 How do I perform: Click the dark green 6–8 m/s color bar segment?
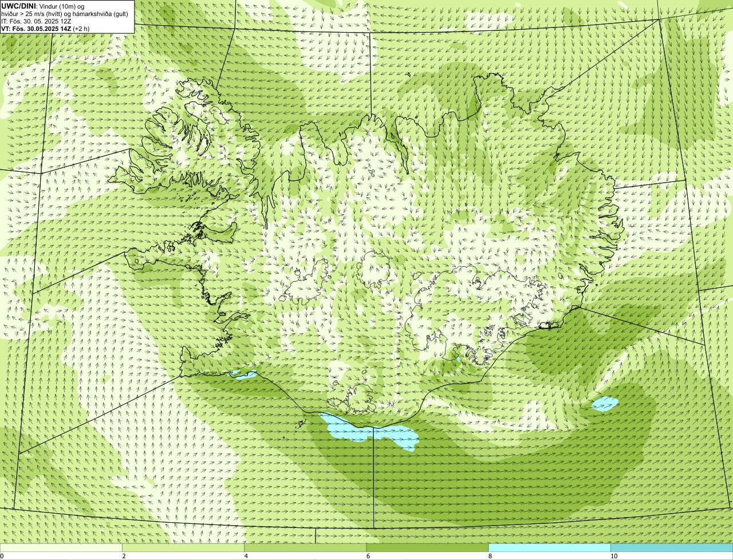click(427, 548)
